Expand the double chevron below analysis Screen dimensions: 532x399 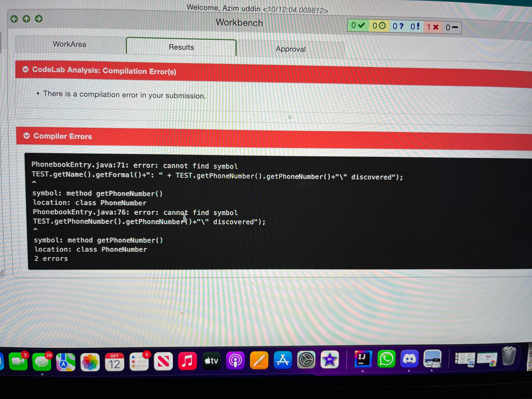coord(290,117)
